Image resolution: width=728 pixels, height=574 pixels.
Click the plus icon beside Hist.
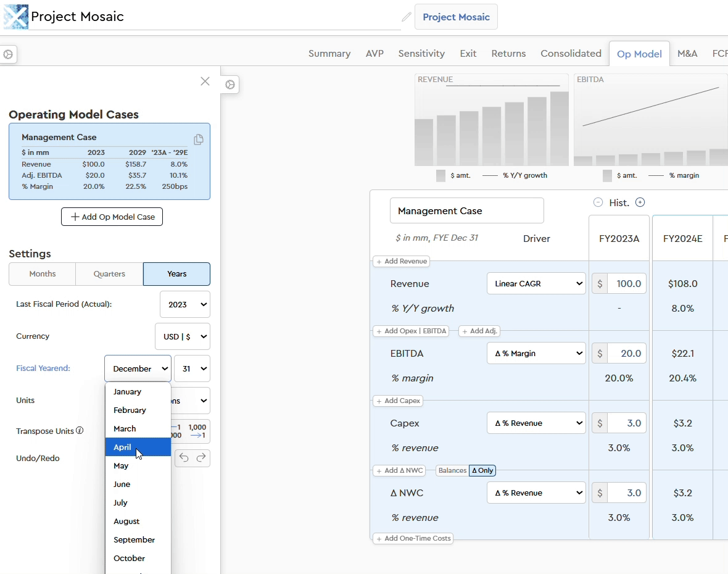click(640, 202)
